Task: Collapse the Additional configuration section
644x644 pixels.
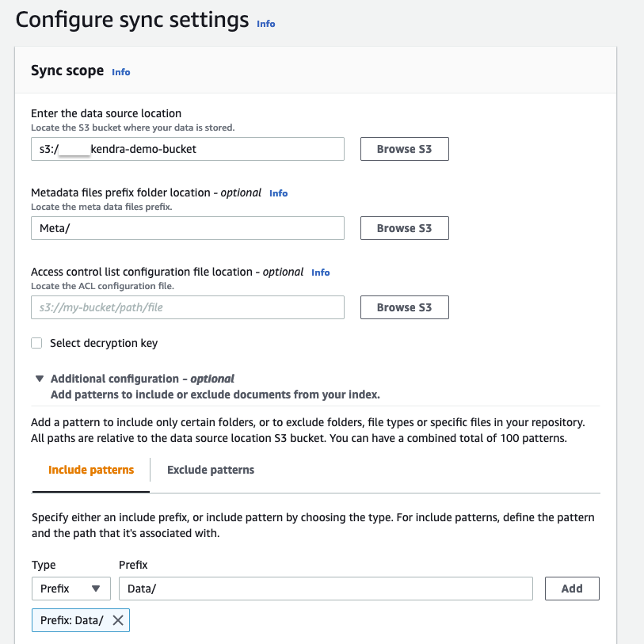Action: pyautogui.click(x=40, y=379)
